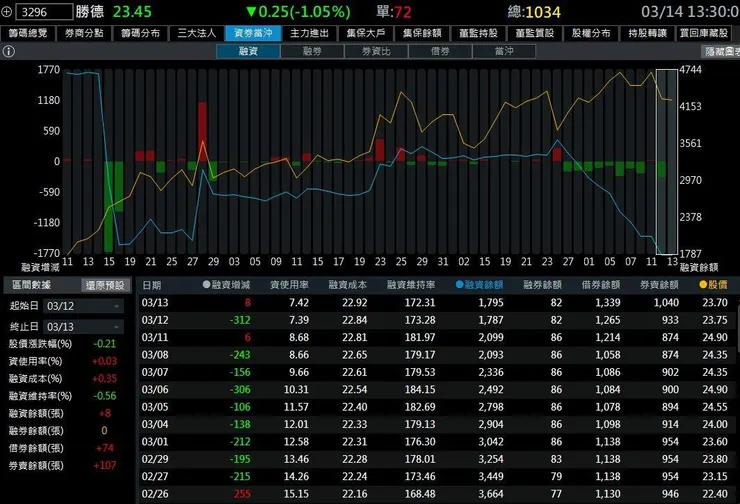Open the 籌碼總覽 tab

(28, 33)
